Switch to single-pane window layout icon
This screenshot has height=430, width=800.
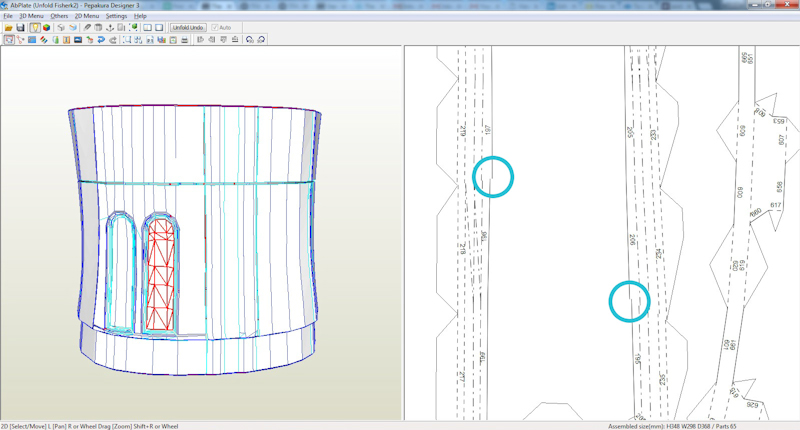click(x=159, y=28)
